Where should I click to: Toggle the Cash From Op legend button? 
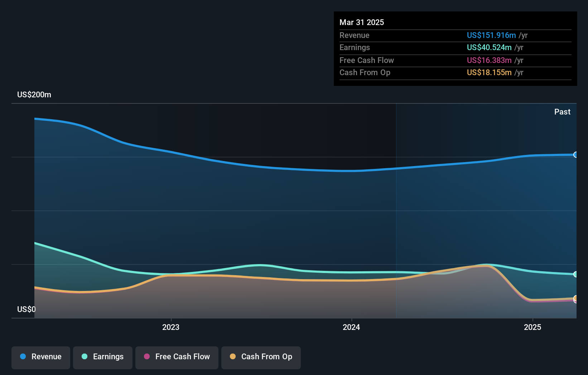261,357
